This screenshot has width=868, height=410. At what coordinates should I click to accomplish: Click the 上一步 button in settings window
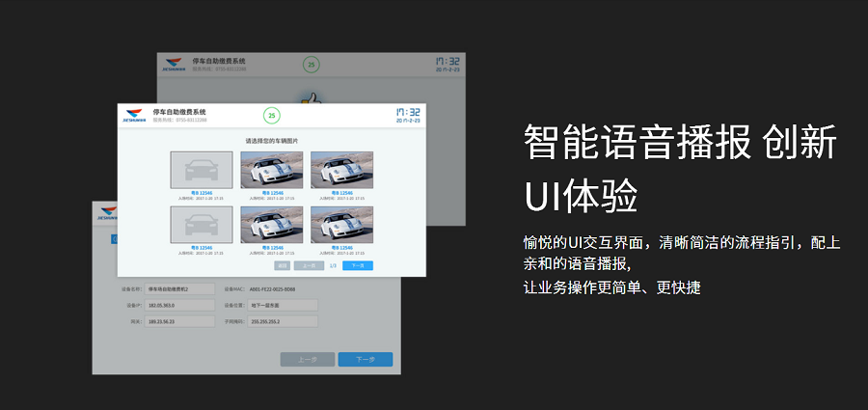point(308,360)
